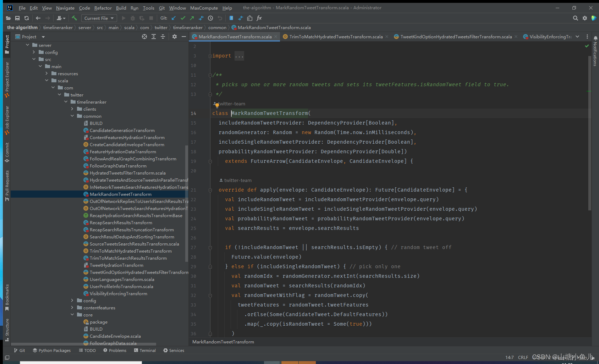Expand the contentfeatures folder

coord(72,308)
